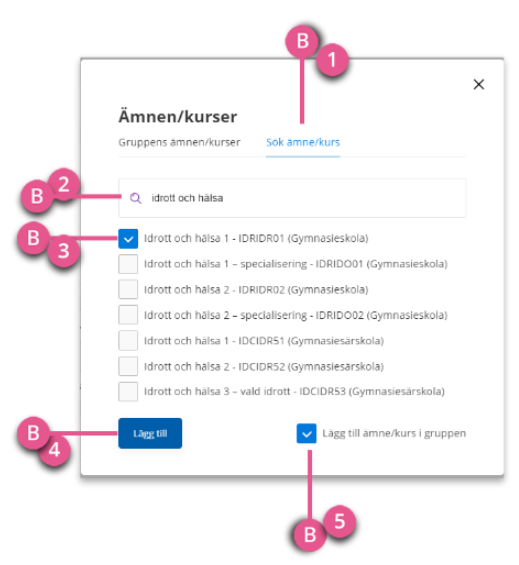Click the search magnifier icon

136,198
